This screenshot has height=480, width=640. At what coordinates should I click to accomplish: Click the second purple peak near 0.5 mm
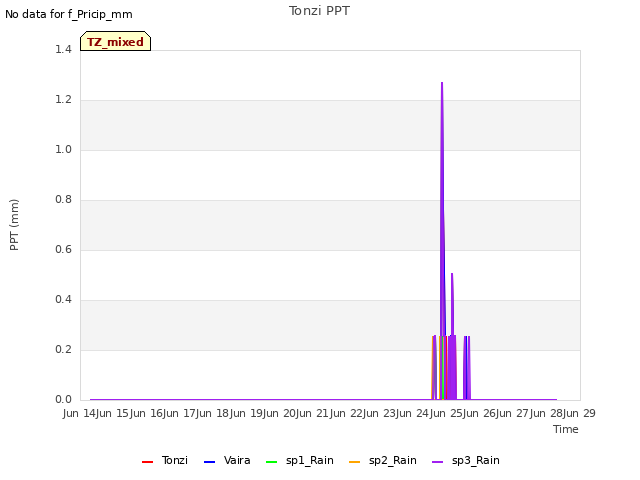pos(452,274)
